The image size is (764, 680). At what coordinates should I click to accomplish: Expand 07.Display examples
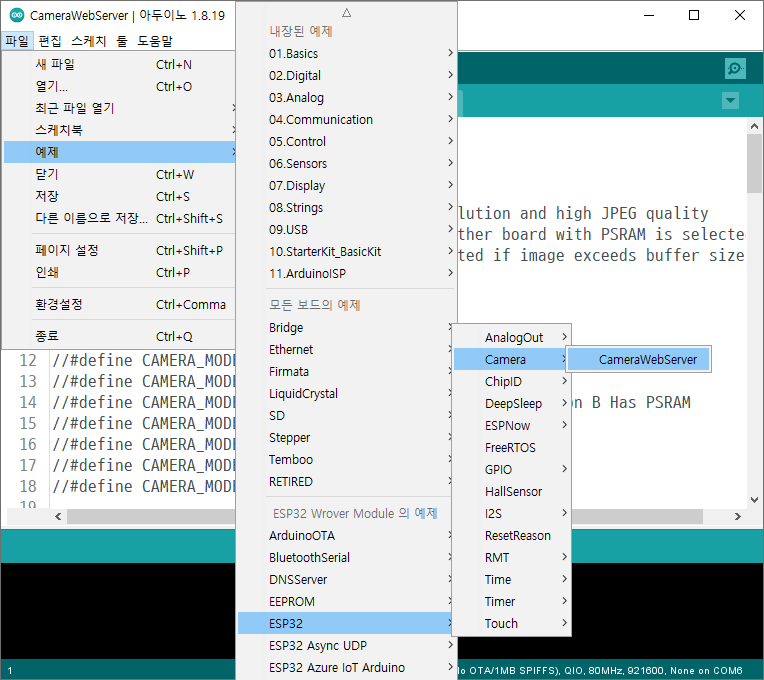(x=347, y=186)
